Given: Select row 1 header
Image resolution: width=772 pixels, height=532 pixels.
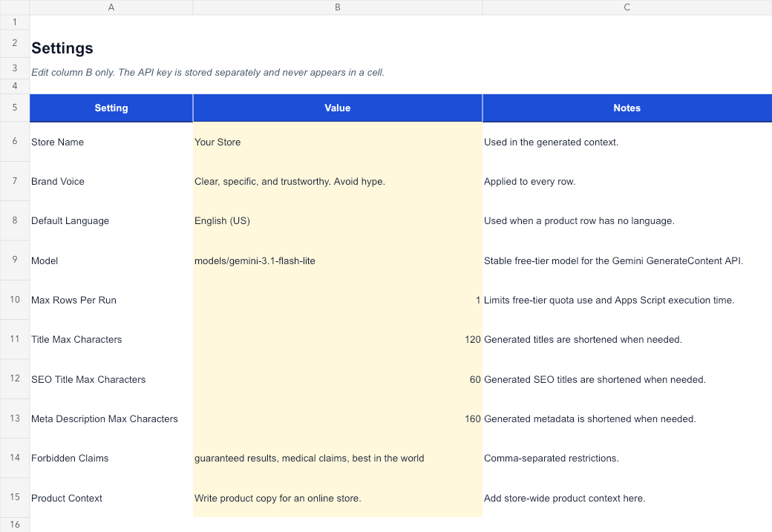Looking at the screenshot, I should pos(15,22).
